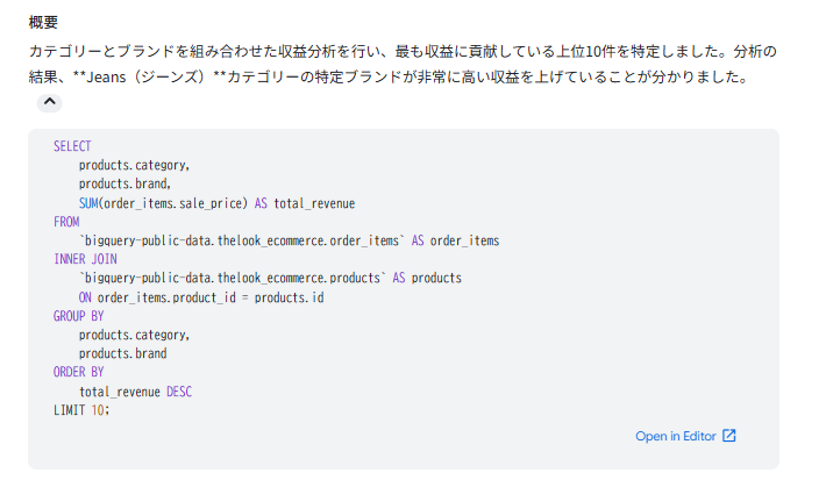Click products.category under GROUP BY
This screenshot has height=495, width=814.
[134, 335]
